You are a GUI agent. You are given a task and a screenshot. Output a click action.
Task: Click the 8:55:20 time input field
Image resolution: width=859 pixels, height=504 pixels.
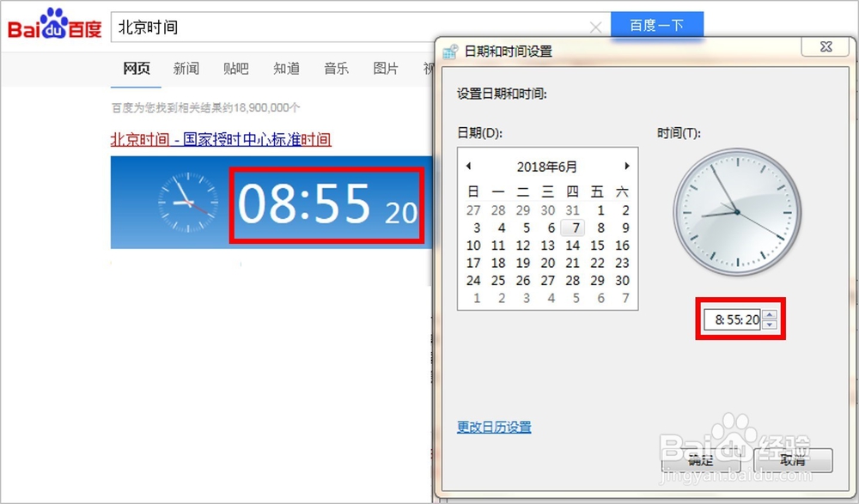733,319
